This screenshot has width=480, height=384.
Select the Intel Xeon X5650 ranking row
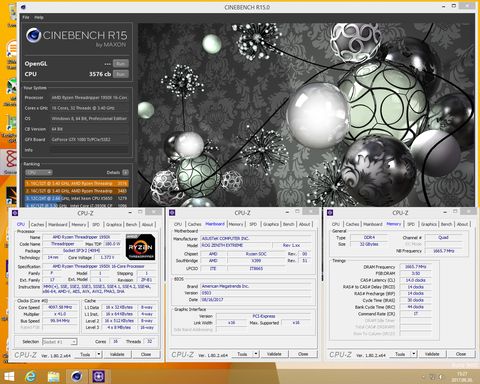(76, 198)
